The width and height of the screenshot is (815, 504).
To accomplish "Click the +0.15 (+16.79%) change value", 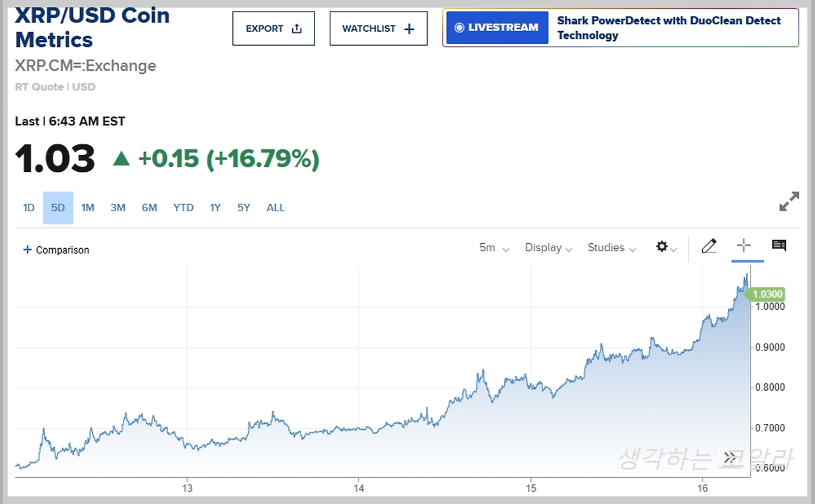I will pos(229,158).
